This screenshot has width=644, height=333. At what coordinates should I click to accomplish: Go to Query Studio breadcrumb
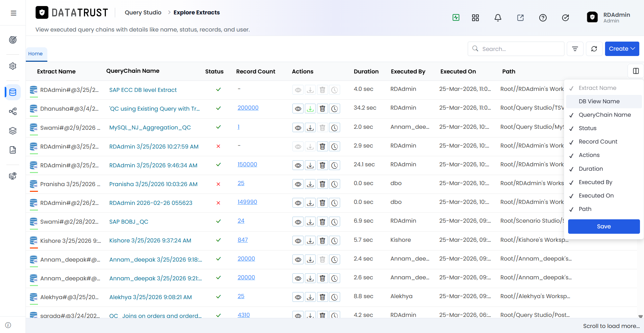143,12
